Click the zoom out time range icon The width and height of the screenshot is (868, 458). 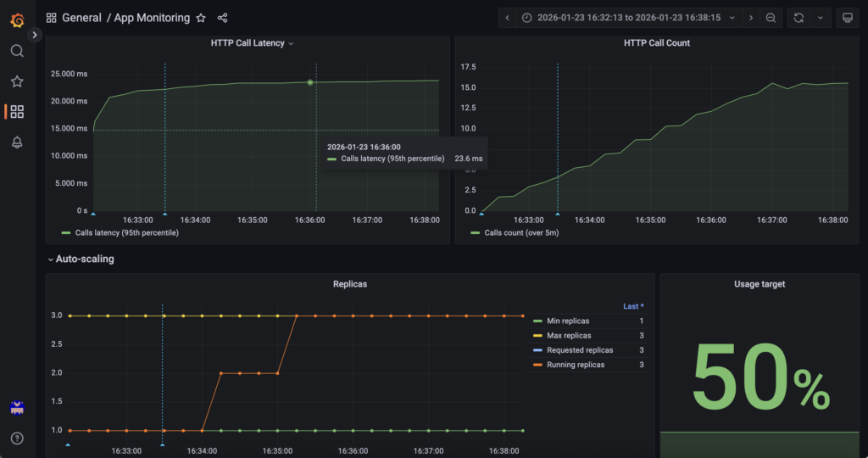[x=771, y=18]
